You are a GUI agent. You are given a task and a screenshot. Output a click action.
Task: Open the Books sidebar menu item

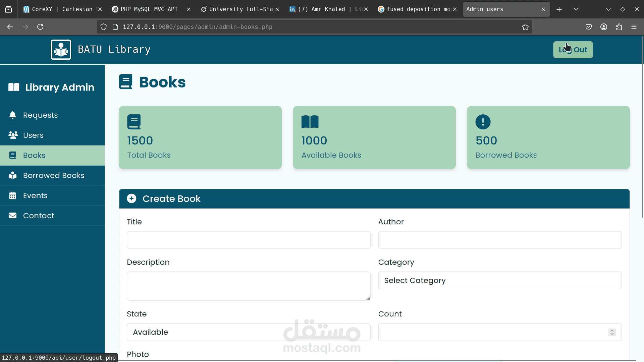tap(34, 155)
